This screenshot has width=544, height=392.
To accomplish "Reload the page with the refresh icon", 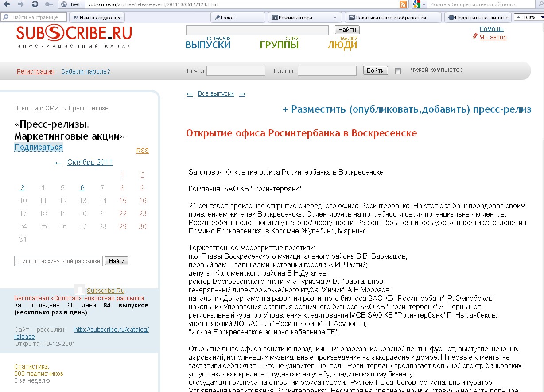I will (35, 4).
